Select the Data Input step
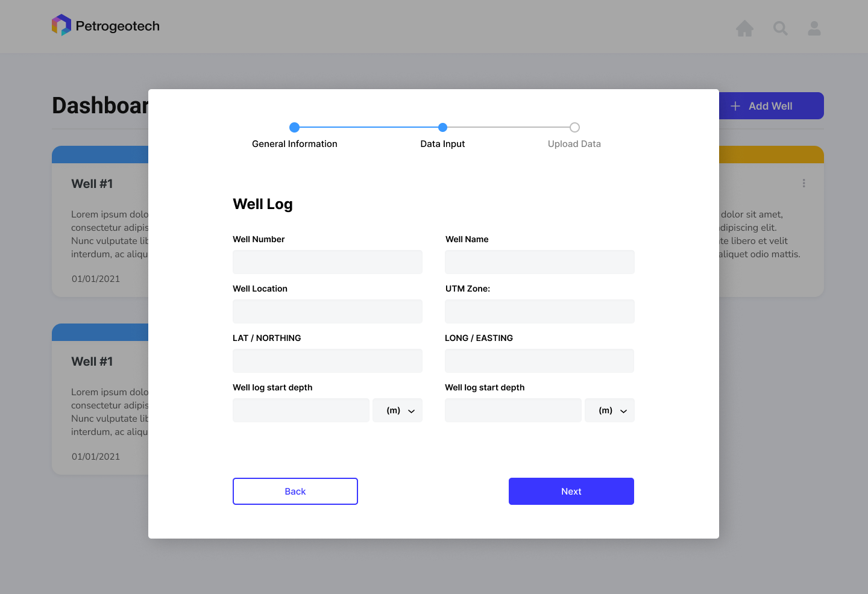This screenshot has height=594, width=868. pos(442,144)
